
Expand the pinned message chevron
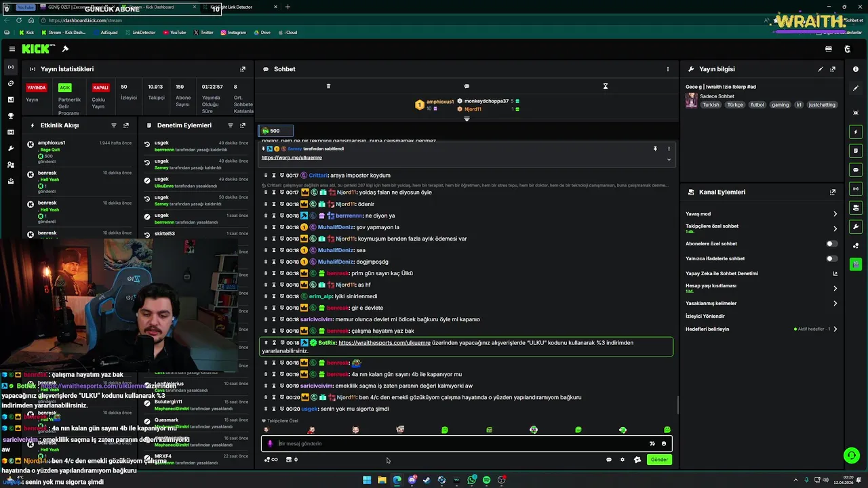pyautogui.click(x=669, y=160)
